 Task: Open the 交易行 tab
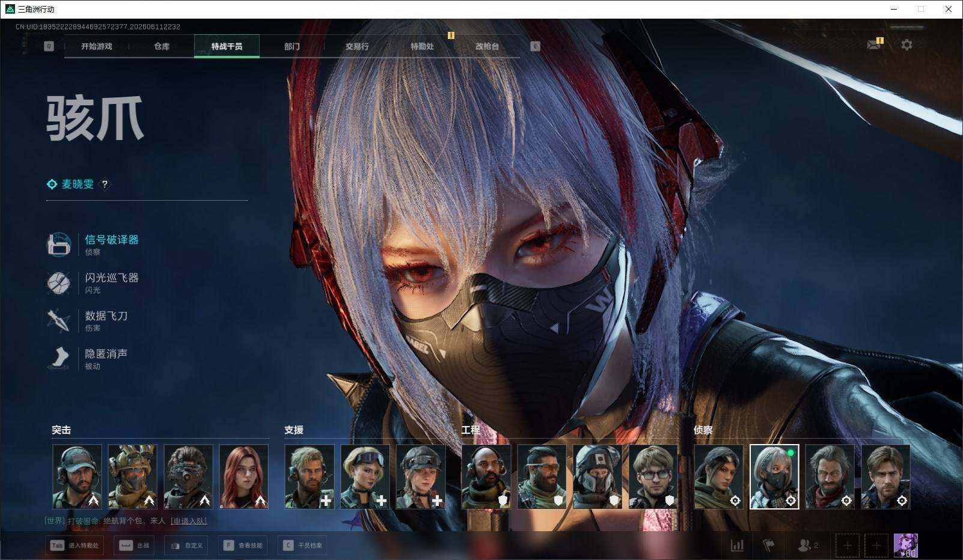coord(357,46)
